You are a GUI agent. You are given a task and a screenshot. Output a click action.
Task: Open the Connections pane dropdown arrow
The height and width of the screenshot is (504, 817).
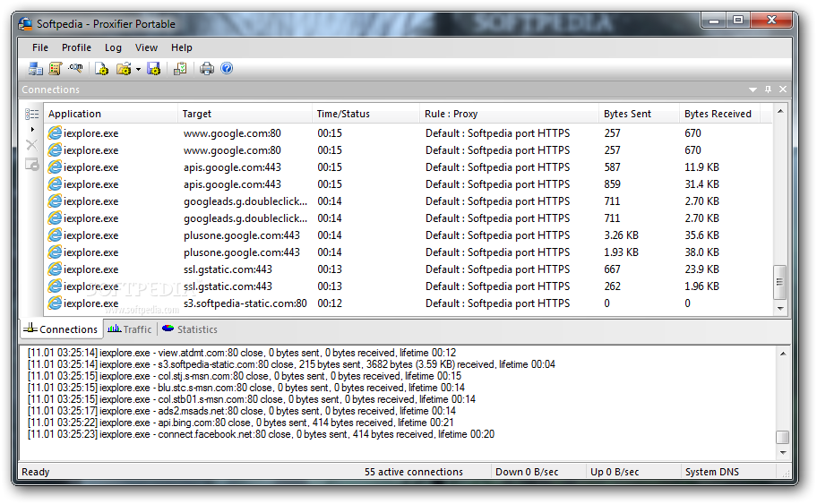coord(752,90)
